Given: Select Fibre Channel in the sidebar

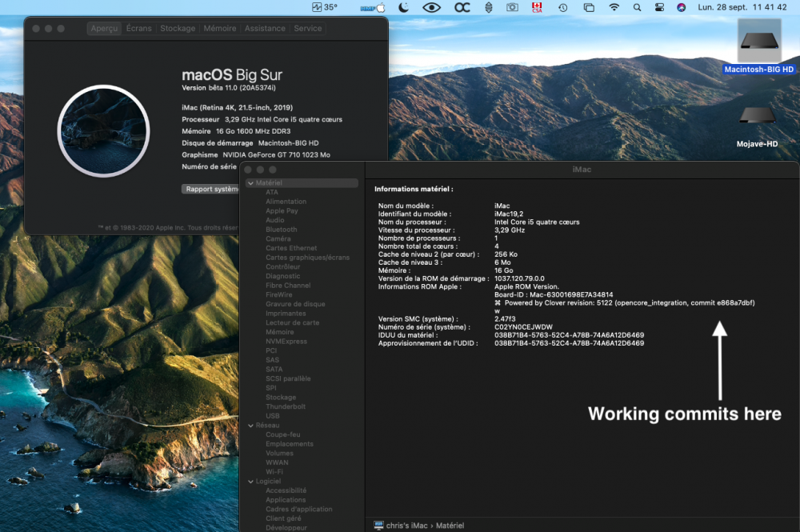Looking at the screenshot, I should (x=288, y=286).
